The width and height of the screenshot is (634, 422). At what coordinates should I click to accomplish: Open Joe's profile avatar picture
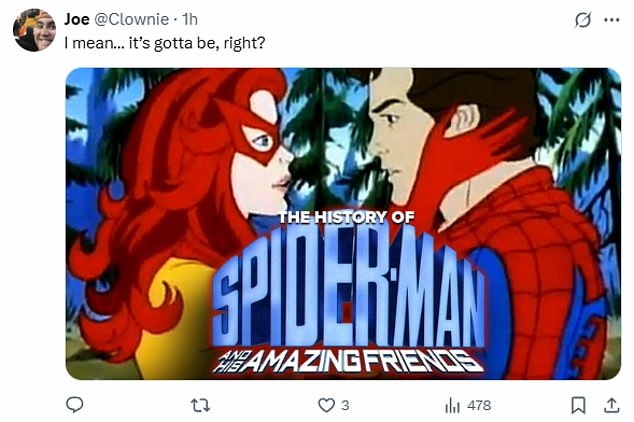coord(34,30)
